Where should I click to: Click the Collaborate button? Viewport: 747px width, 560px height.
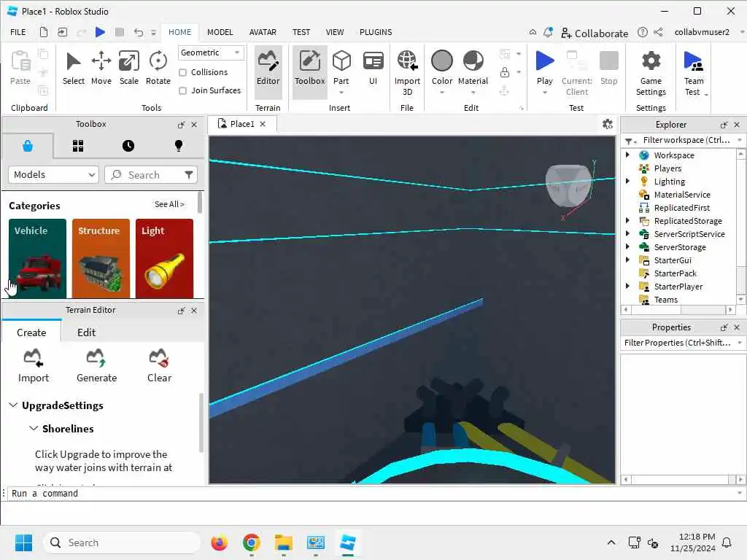pos(595,33)
